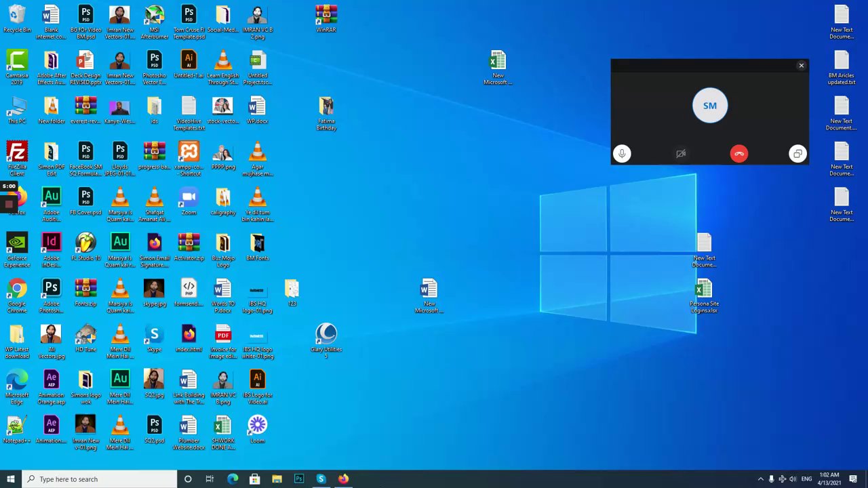Click the SM caller avatar

(710, 106)
